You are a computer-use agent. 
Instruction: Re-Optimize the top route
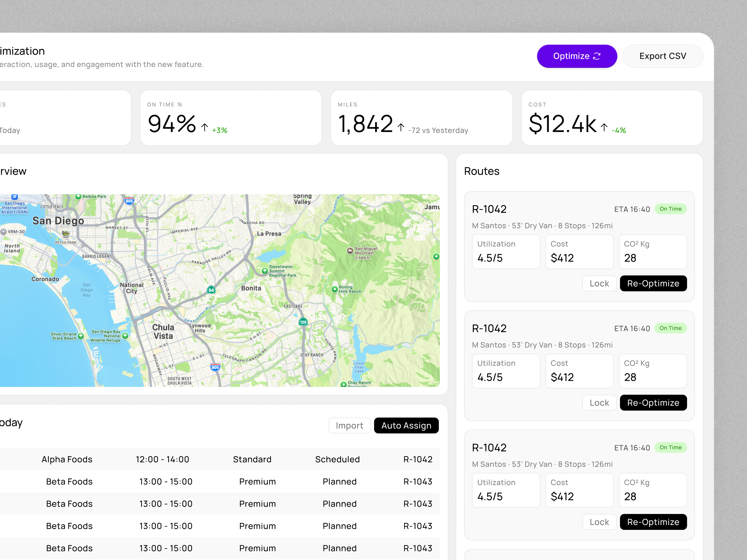point(653,283)
